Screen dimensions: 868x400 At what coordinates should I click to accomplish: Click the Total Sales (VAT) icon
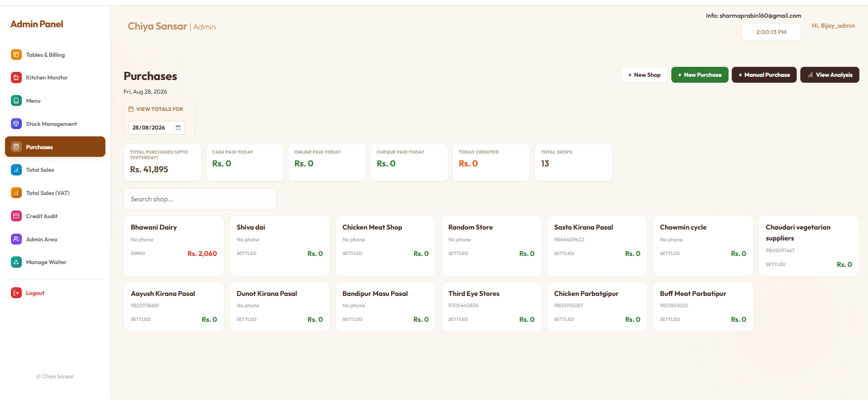[16, 193]
